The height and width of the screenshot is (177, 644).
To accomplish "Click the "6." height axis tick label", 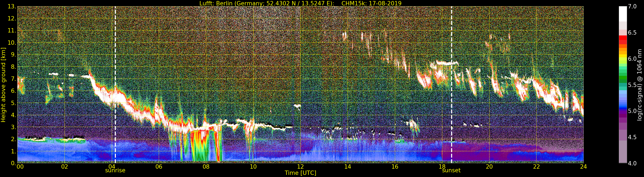I will (14, 91).
